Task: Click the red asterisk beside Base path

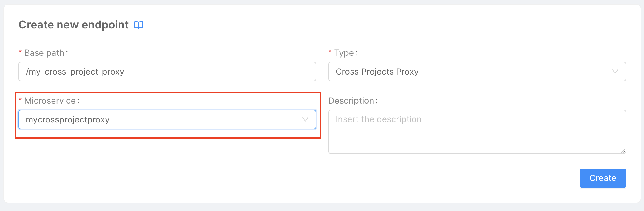Action: coord(19,51)
